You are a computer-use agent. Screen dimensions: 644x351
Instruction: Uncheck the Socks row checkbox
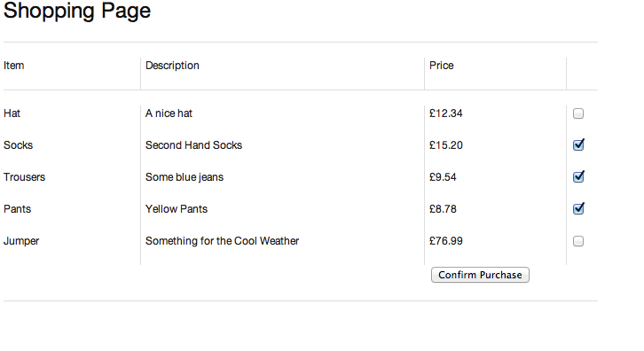pyautogui.click(x=578, y=144)
